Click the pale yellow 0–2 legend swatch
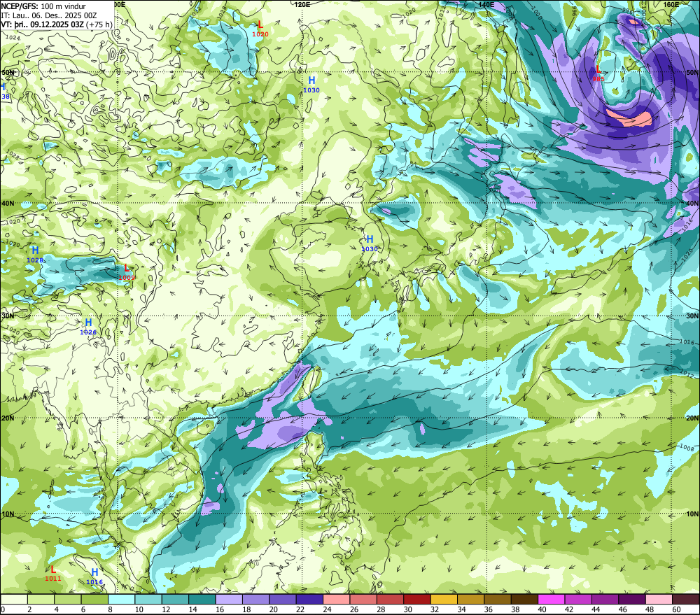 click(14, 600)
